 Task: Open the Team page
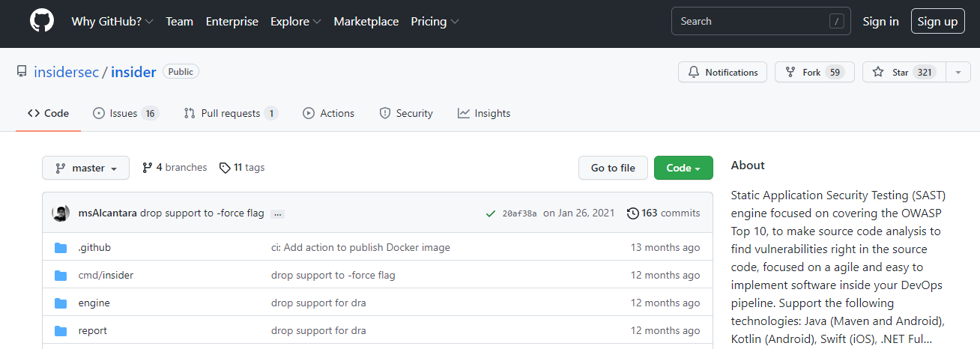click(x=180, y=22)
